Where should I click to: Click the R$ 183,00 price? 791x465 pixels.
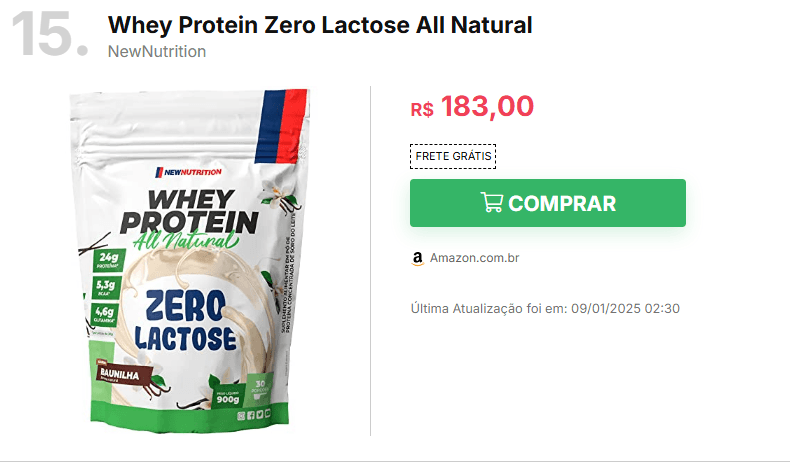472,106
